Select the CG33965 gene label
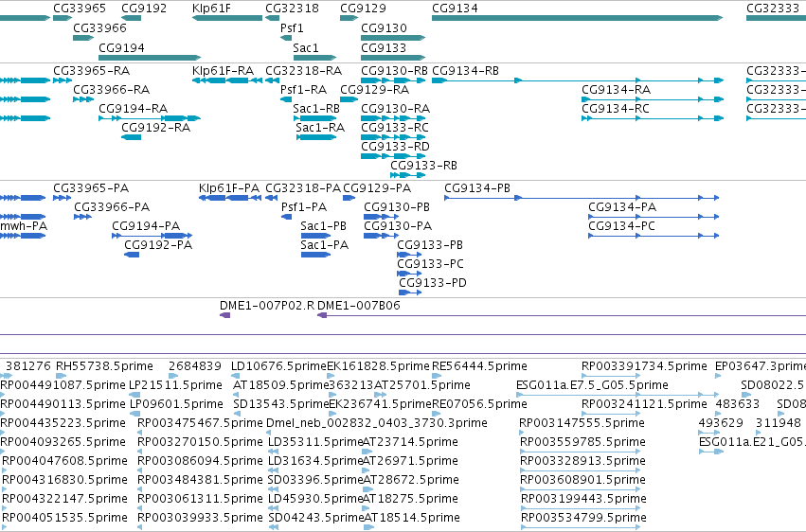The image size is (806, 532). 80,9
